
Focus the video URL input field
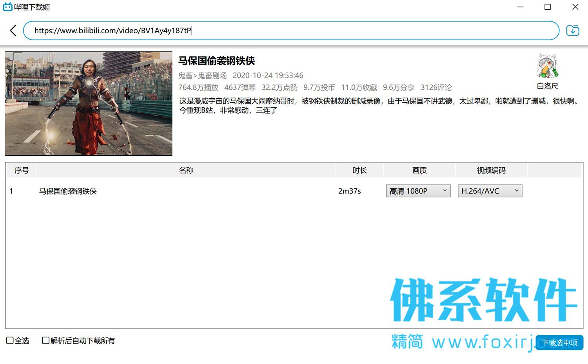[x=291, y=31]
